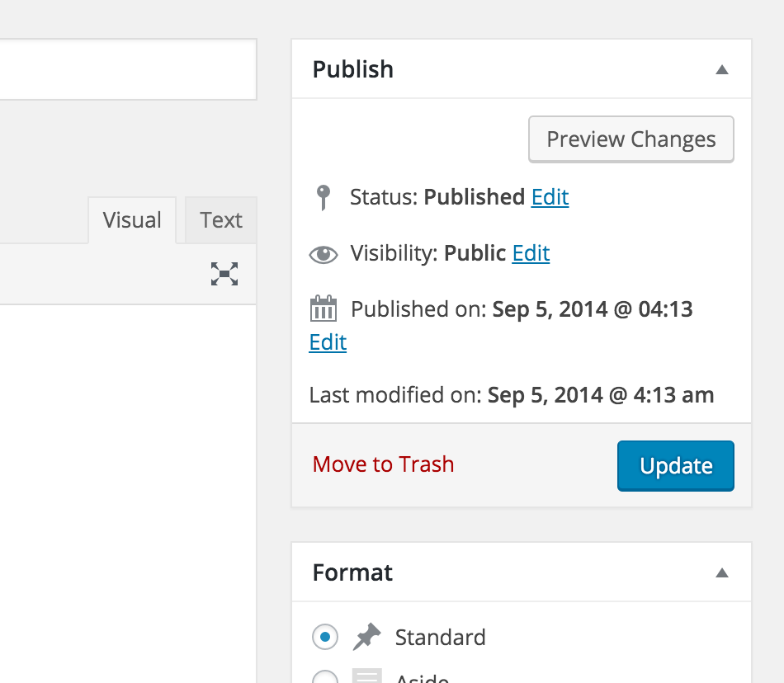Focus the post title field
Screen dimensions: 784x683
tap(124, 69)
